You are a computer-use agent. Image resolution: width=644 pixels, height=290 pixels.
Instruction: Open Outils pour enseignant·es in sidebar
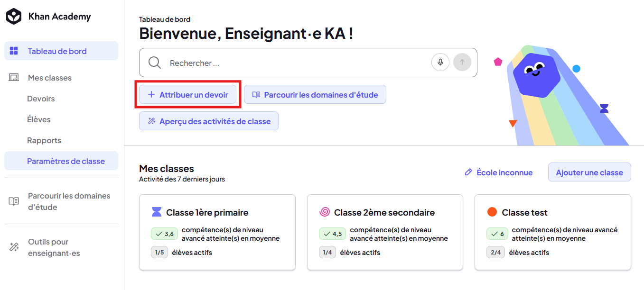pos(61,247)
